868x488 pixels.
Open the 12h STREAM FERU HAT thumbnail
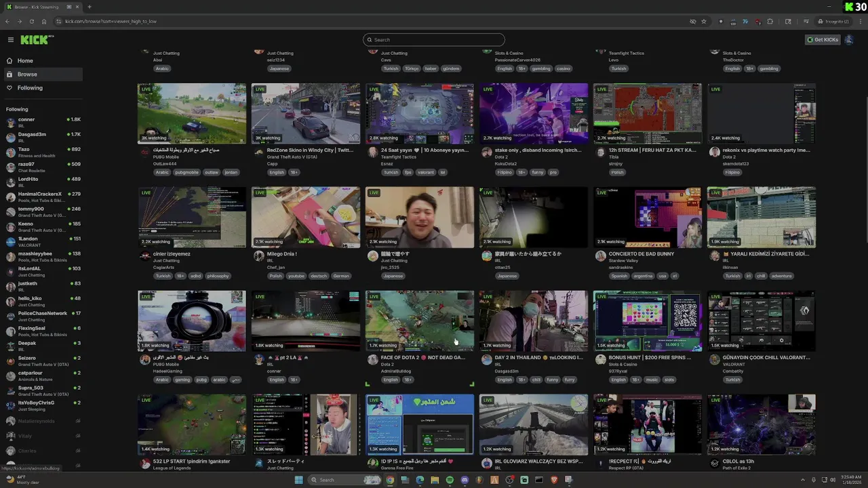[648, 113]
